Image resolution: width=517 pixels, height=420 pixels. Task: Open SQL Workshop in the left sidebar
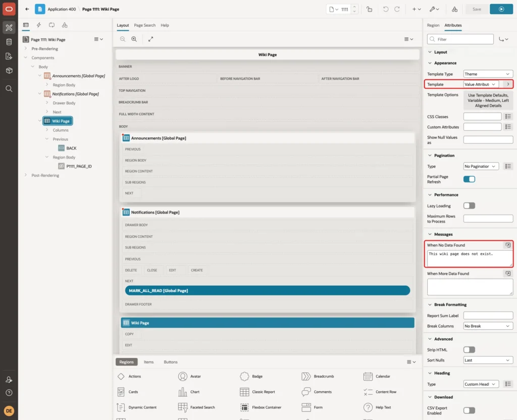[x=9, y=42]
